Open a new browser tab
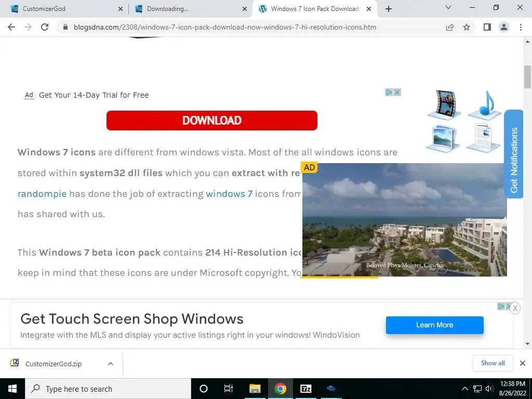 389,9
